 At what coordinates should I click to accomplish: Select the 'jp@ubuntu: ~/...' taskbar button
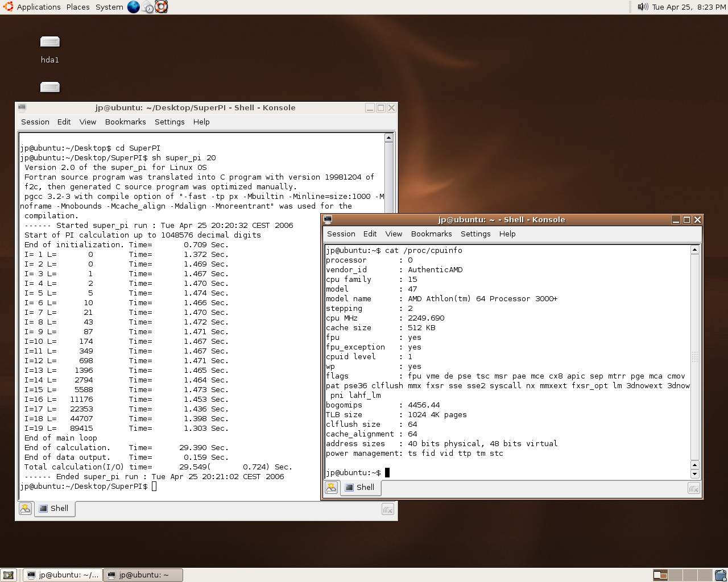coord(63,575)
